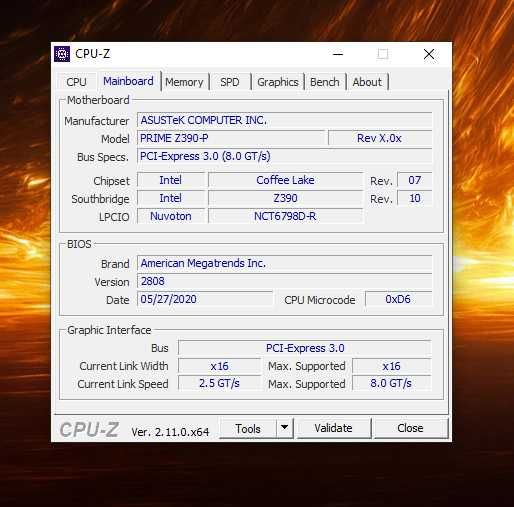
Task: Switch to the CPU tab
Action: [76, 82]
